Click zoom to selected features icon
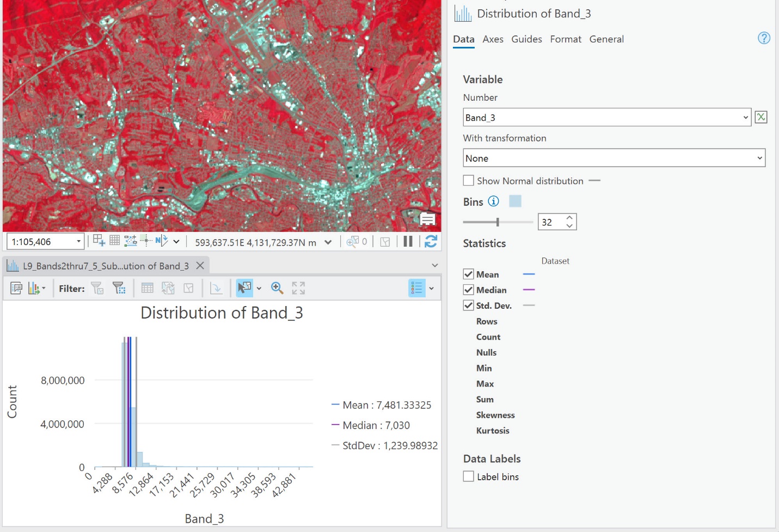 tap(353, 241)
